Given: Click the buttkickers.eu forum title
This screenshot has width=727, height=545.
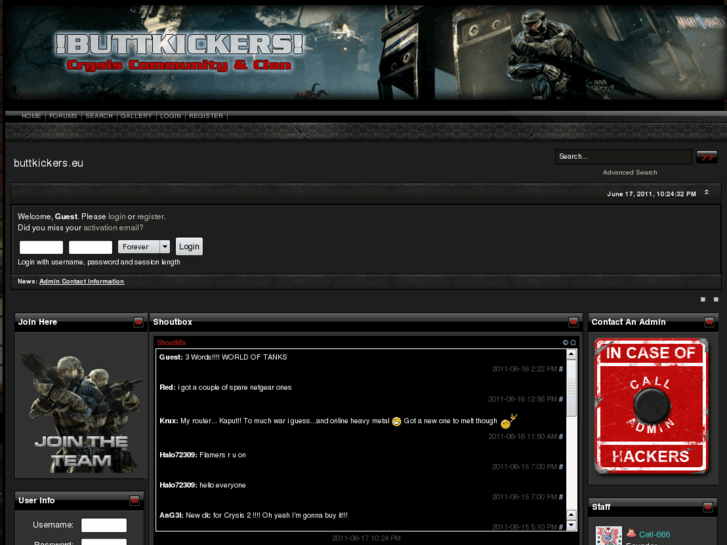Looking at the screenshot, I should 48,163.
